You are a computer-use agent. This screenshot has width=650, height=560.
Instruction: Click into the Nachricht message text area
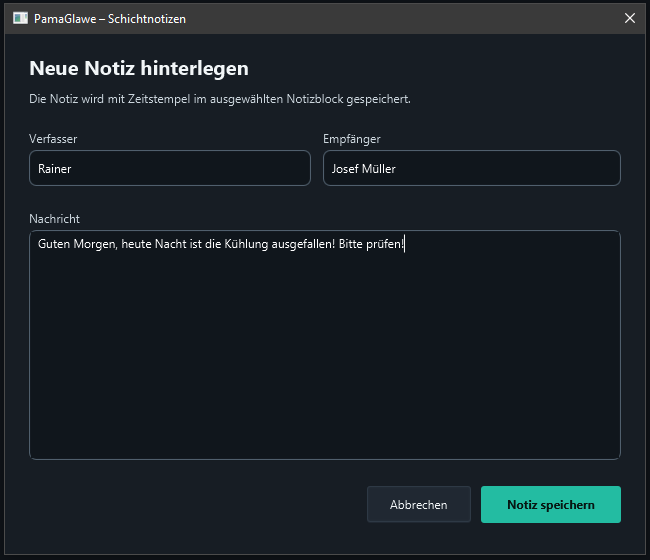[x=325, y=345]
